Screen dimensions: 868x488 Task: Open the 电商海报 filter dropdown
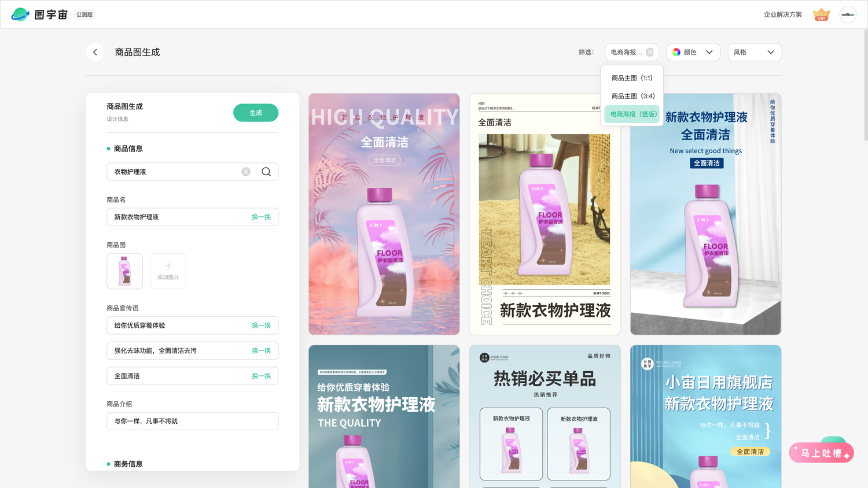pos(631,52)
